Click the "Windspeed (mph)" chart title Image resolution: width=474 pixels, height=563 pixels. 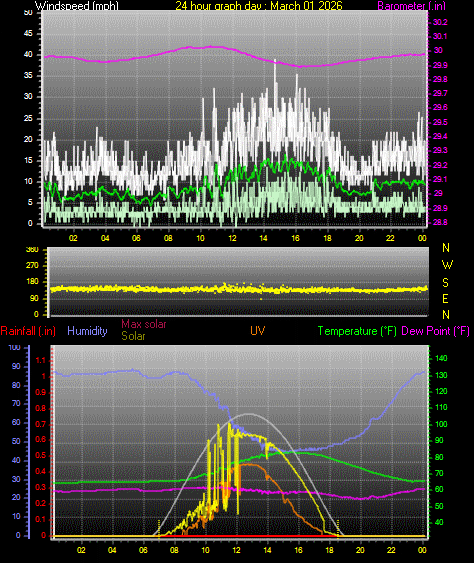coord(76,6)
